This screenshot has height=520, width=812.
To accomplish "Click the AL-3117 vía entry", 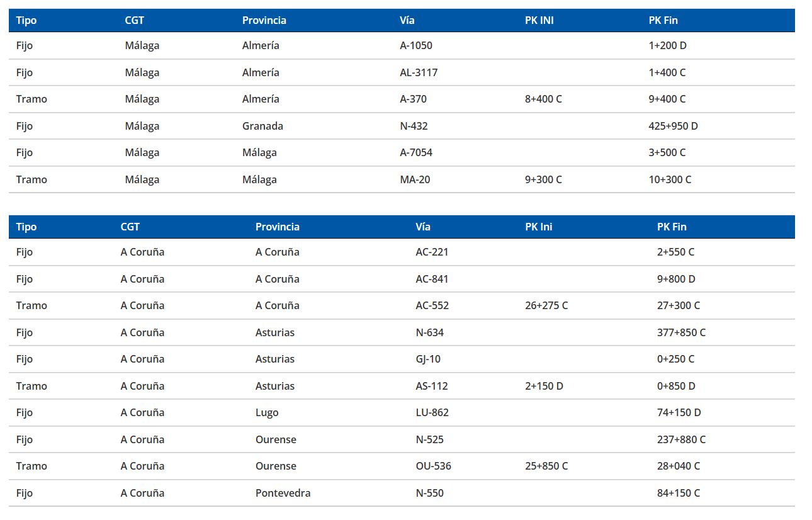I will pos(419,72).
